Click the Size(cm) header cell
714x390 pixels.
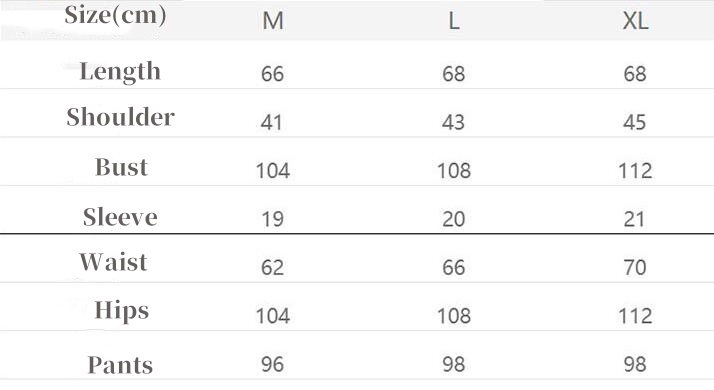115,15
